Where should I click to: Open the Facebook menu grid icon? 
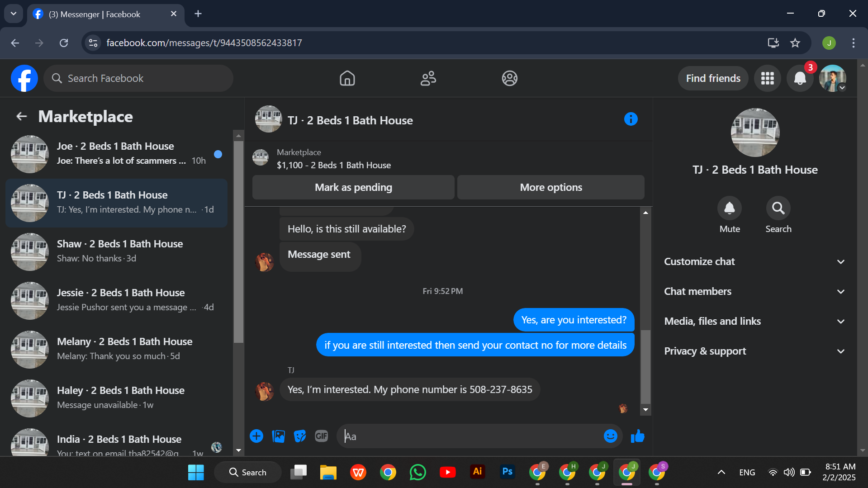pos(767,78)
